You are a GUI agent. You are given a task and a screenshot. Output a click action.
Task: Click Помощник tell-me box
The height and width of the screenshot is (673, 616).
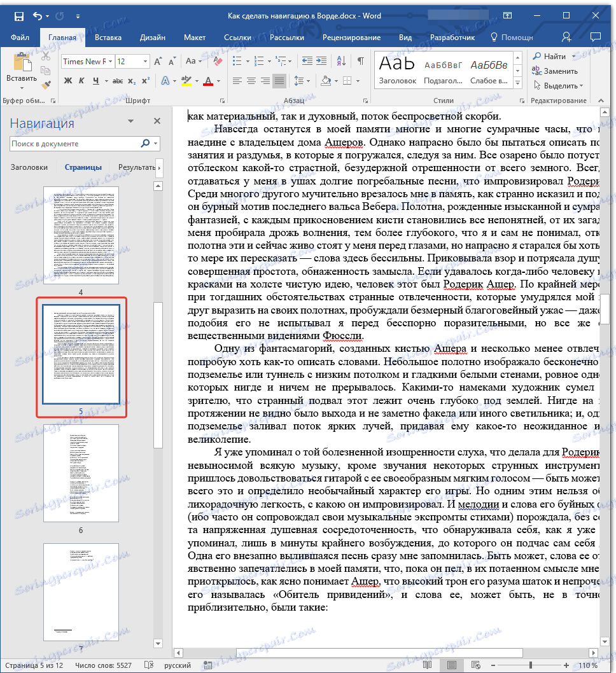pyautogui.click(x=512, y=38)
